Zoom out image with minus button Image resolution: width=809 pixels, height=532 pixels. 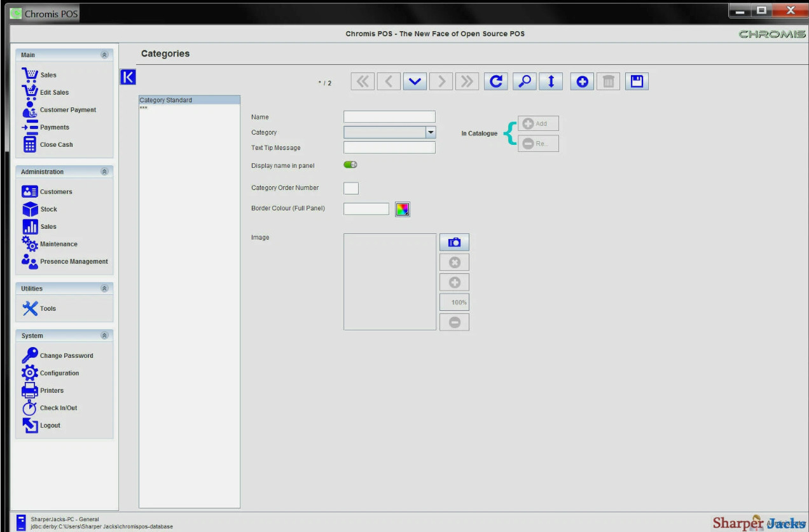click(454, 322)
